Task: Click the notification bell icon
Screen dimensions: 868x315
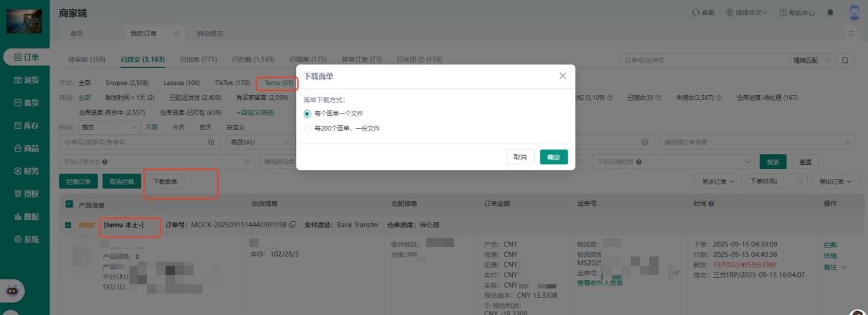Action: pyautogui.click(x=830, y=12)
